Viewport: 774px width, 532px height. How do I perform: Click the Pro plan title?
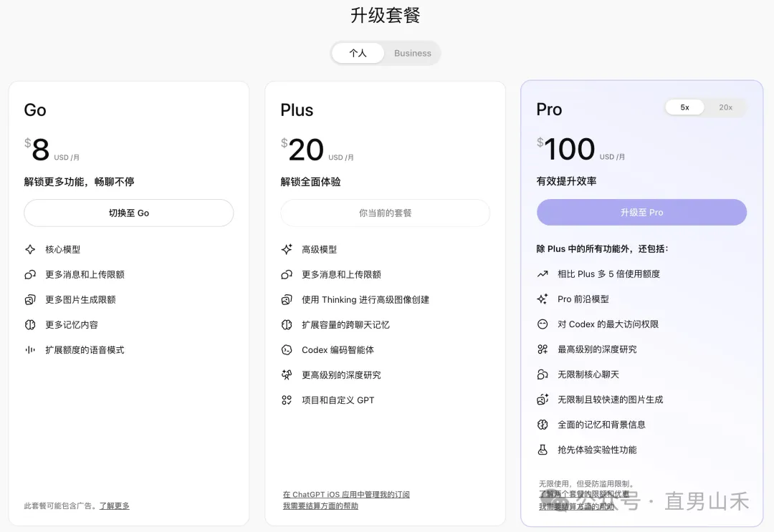(550, 110)
